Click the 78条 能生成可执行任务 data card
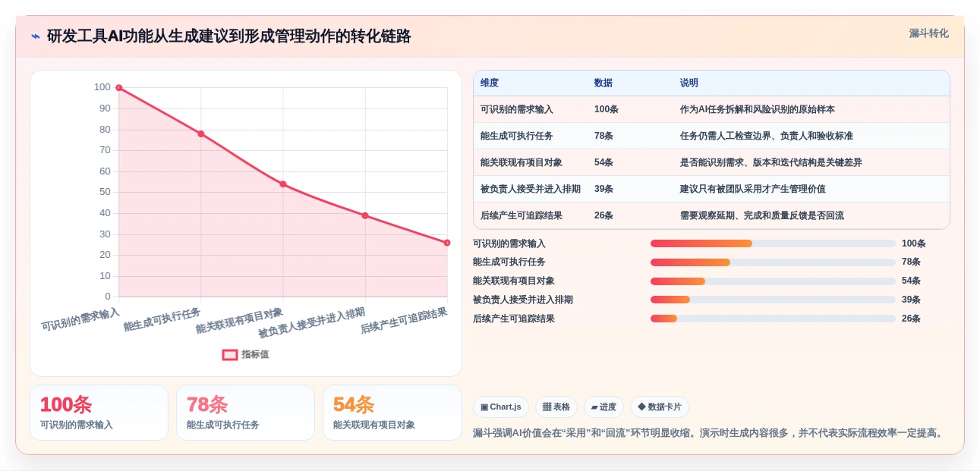The height and width of the screenshot is (471, 980). coord(245,413)
